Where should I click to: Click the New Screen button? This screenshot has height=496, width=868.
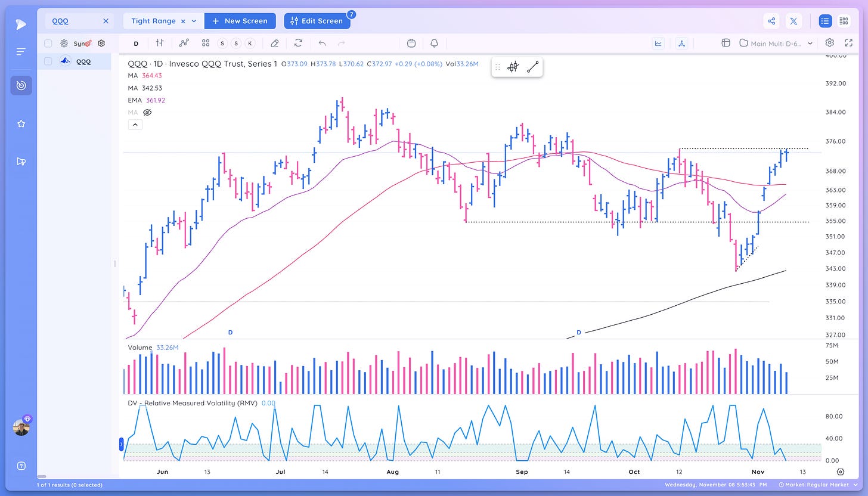click(240, 21)
